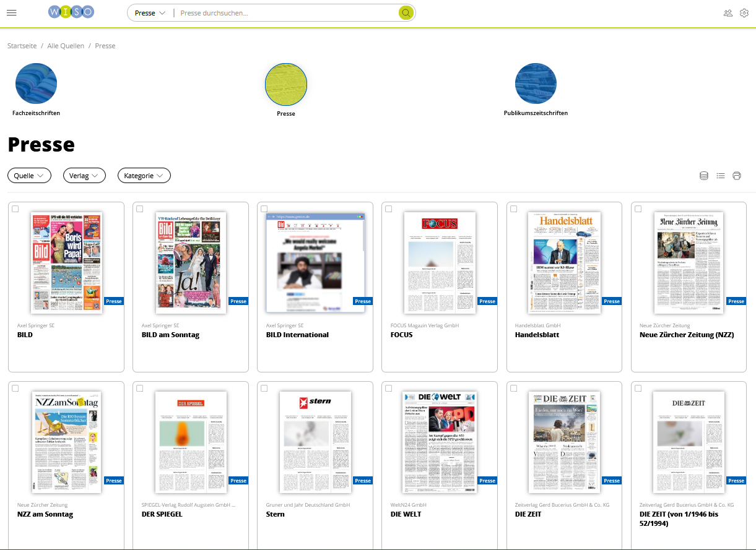This screenshot has height=550, width=756.
Task: Expand the Quelle filter dropdown
Action: [x=29, y=176]
